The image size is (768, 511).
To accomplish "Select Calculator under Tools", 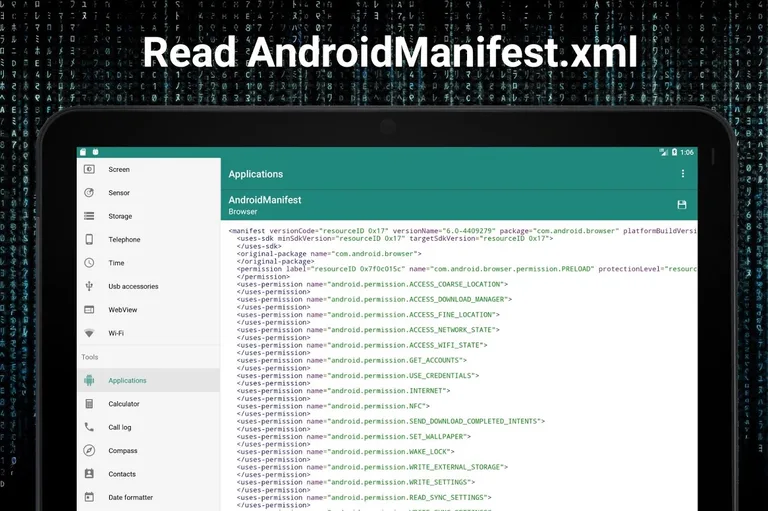I will [149, 404].
